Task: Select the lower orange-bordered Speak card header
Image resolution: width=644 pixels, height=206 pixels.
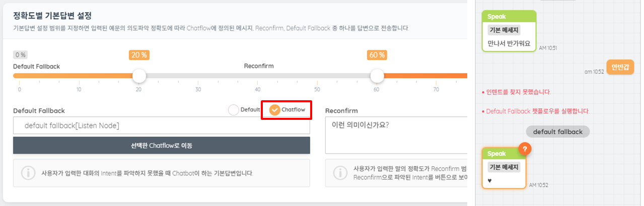Action: click(x=504, y=153)
